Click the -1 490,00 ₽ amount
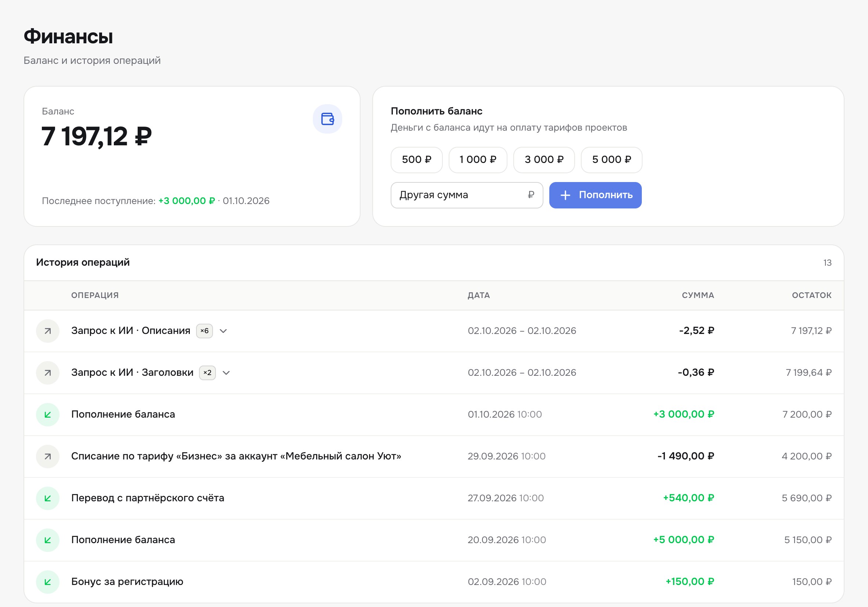 pyautogui.click(x=686, y=457)
